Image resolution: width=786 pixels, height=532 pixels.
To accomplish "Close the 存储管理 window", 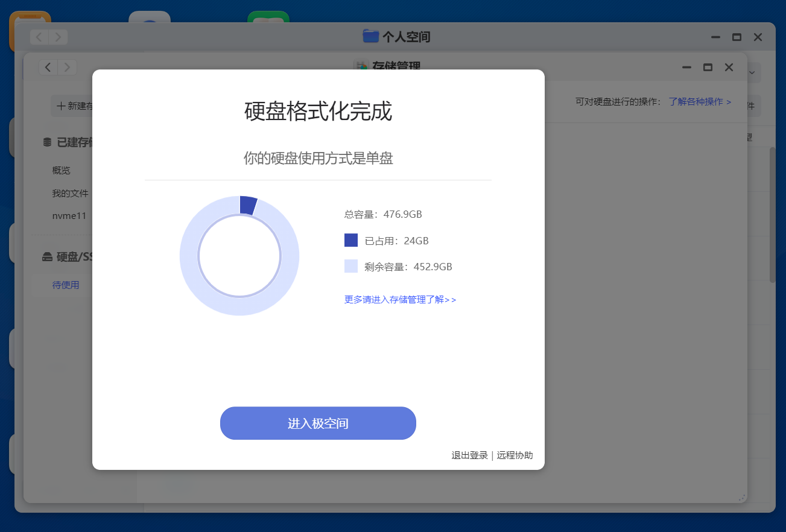I will coord(729,67).
